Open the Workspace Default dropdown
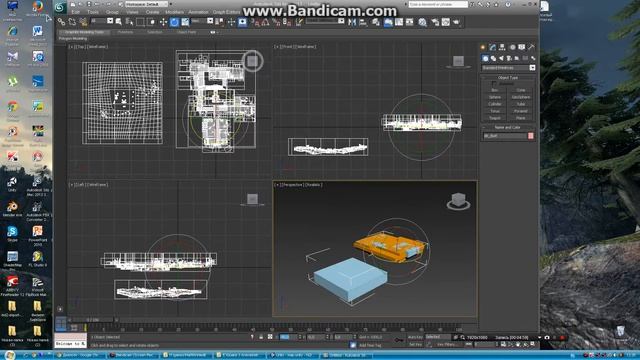This screenshot has width=640, height=360. 146,4
